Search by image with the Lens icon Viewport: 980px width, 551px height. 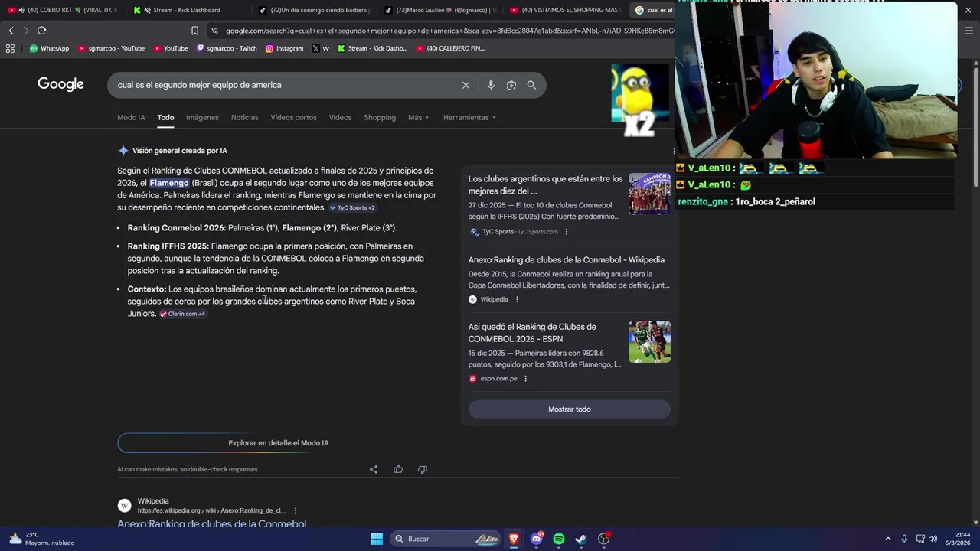[x=511, y=85]
